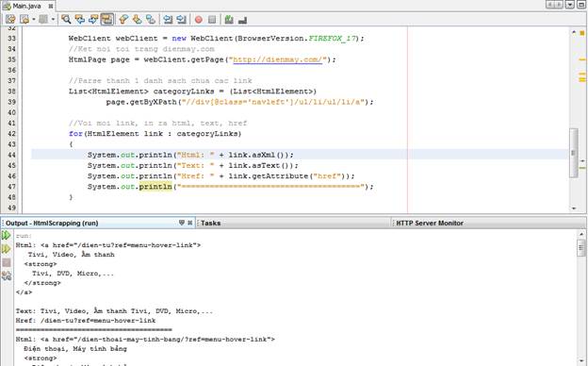Click categoryLinks variable on line 38
Screen dimensions: 588x366
pos(184,91)
